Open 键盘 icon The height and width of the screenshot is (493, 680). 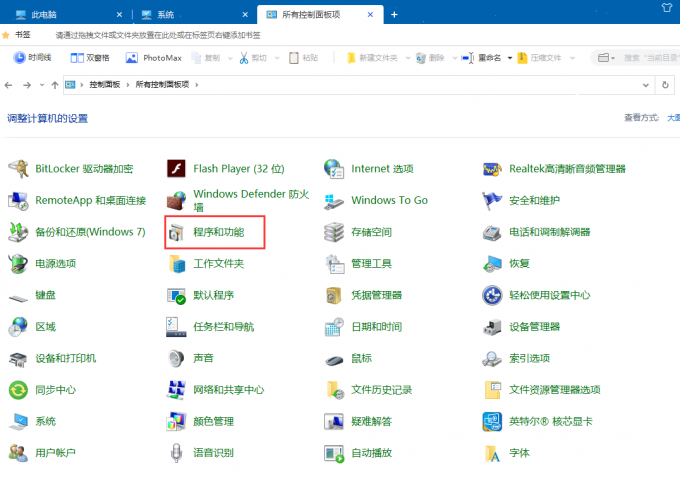pos(18,297)
